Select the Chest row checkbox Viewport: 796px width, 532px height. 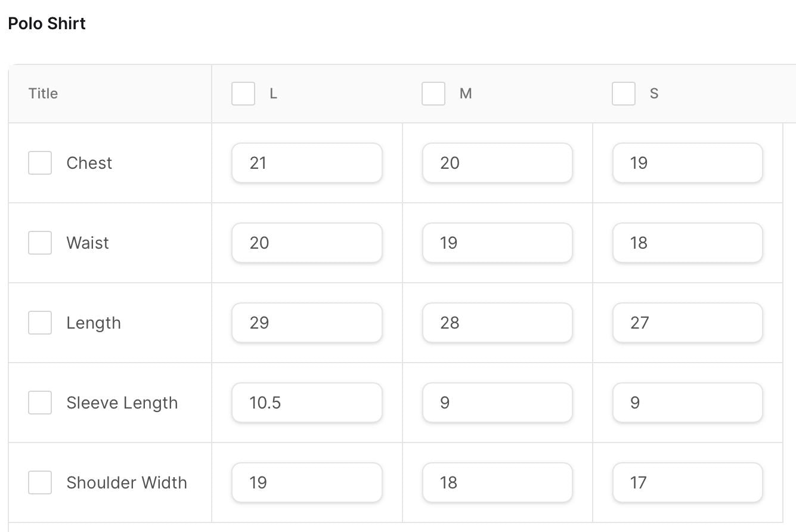click(x=40, y=163)
